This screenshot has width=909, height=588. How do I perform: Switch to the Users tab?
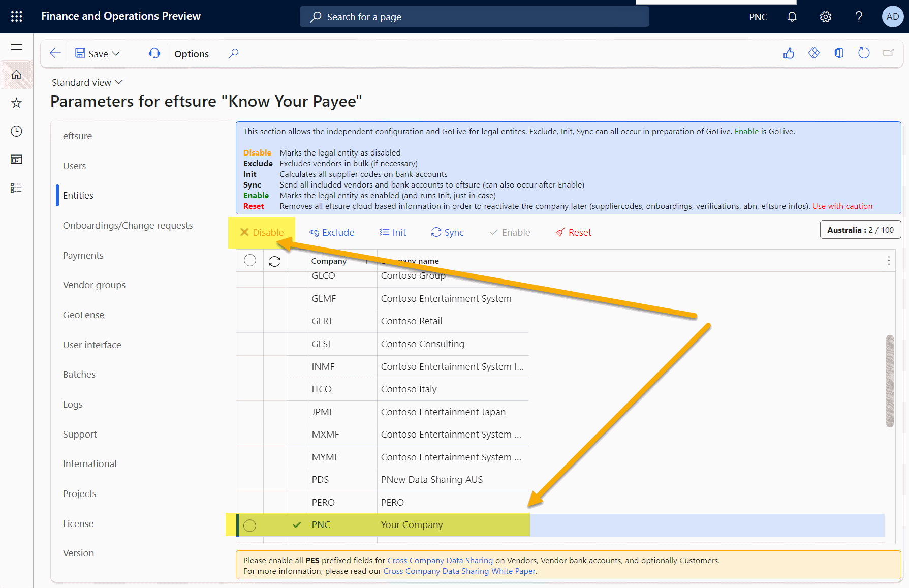(74, 166)
